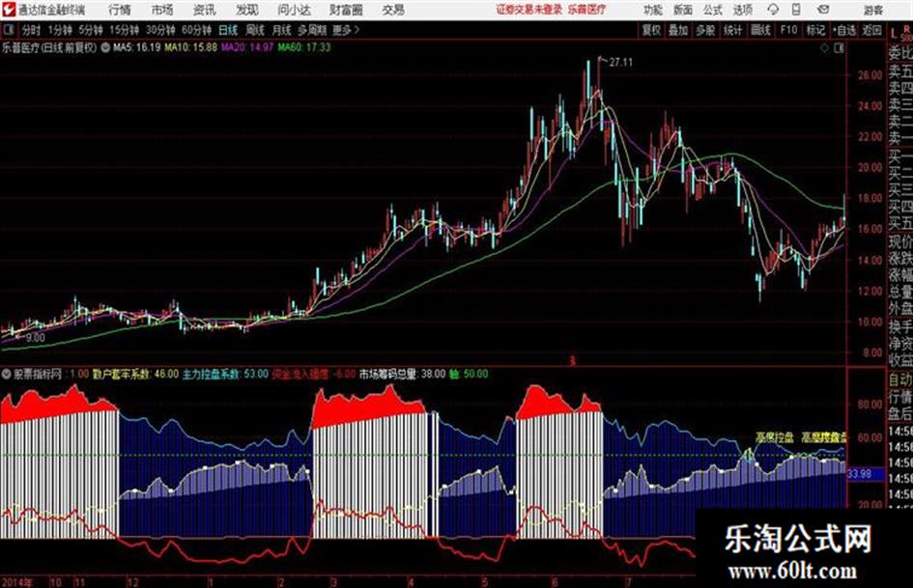Select the 多周期 multi-period tab
This screenshot has width=913, height=588.
(x=311, y=30)
